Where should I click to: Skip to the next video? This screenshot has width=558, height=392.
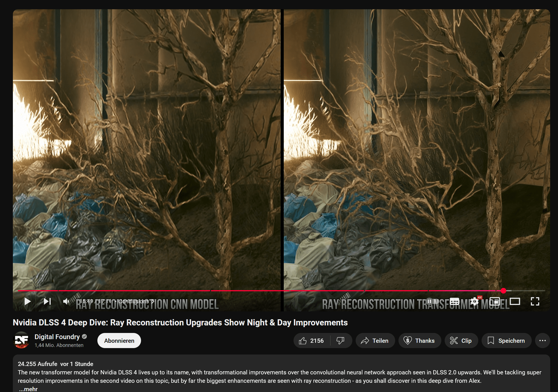coord(47,301)
